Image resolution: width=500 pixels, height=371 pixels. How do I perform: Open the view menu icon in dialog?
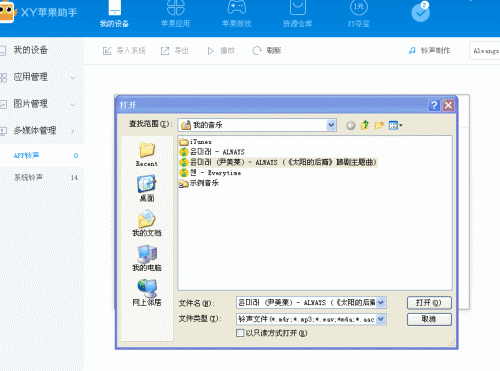pyautogui.click(x=395, y=125)
